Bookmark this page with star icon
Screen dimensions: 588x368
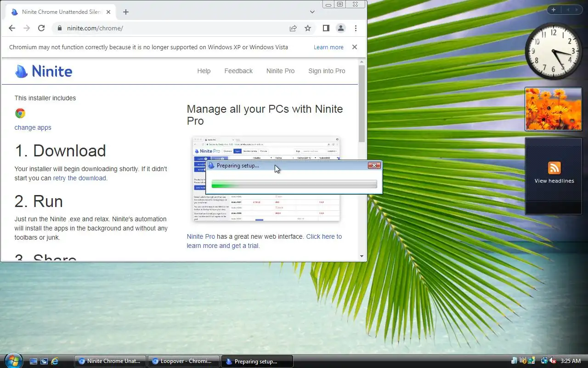[x=308, y=28]
